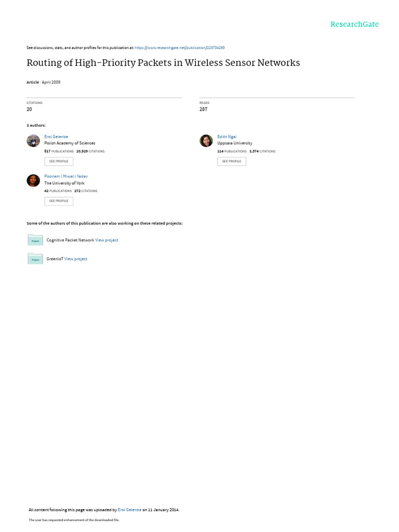Open Poonam Yadav's profile photo

coord(33,180)
